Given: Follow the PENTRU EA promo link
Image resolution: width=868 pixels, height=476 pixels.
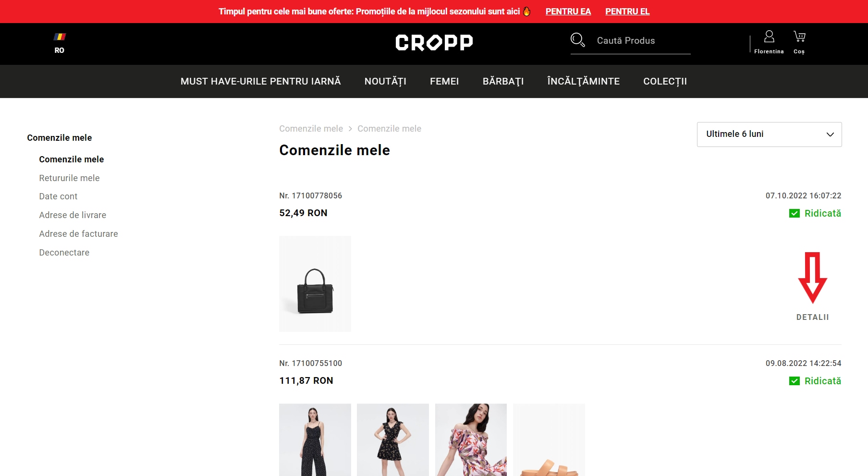Looking at the screenshot, I should click(x=568, y=12).
